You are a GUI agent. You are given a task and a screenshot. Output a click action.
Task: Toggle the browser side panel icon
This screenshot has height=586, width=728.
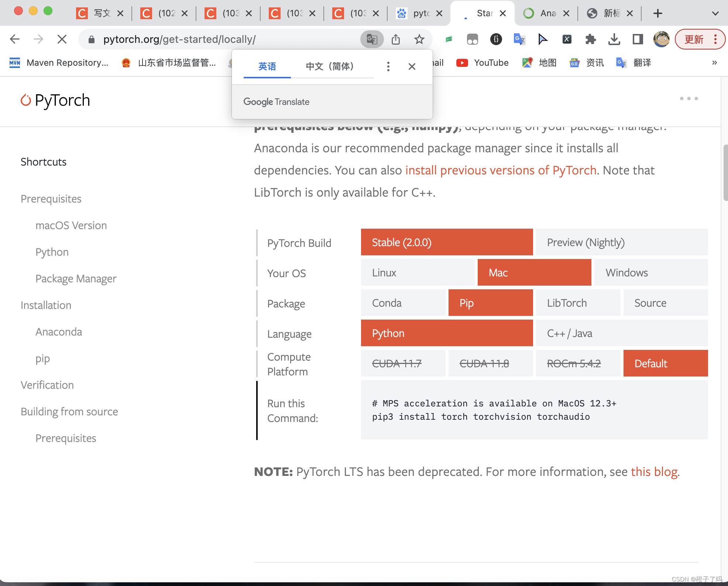[638, 39]
